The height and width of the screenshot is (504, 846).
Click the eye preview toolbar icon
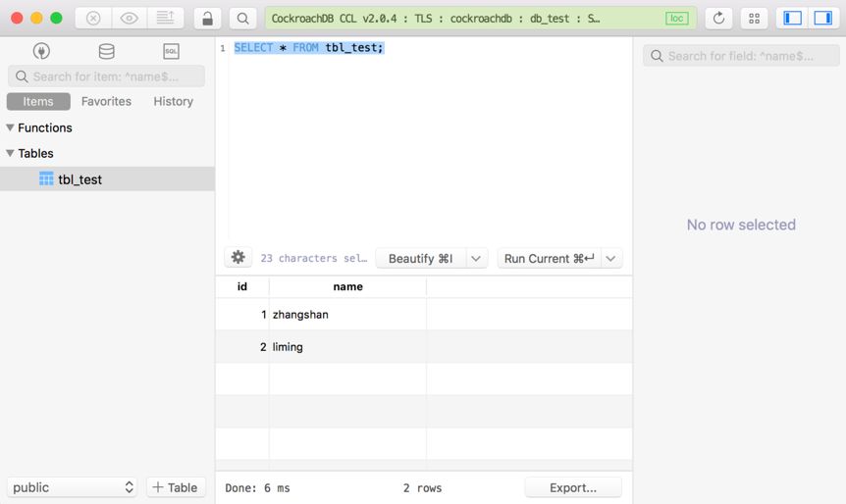point(129,19)
